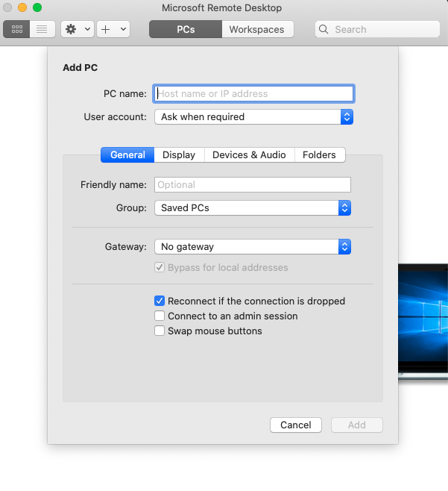The width and height of the screenshot is (448, 491).
Task: Click the search magnifier icon
Action: coord(324,30)
